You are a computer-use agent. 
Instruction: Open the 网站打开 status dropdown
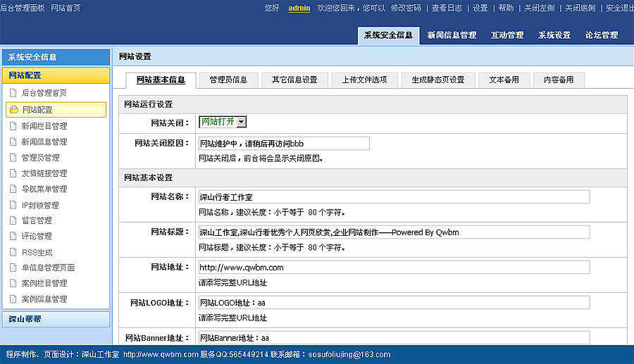(241, 122)
